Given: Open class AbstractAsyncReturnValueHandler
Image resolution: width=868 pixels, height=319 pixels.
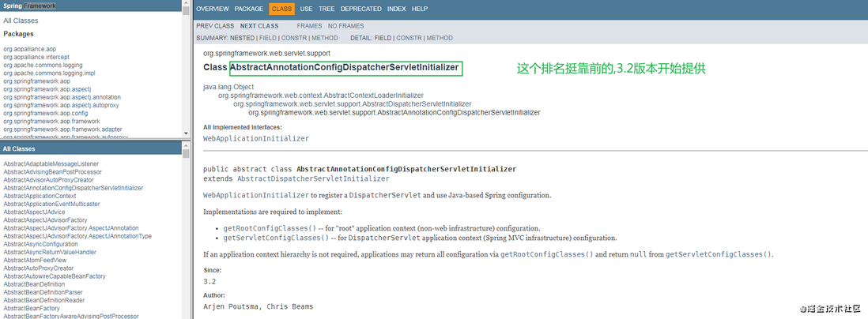Looking at the screenshot, I should tap(50, 252).
